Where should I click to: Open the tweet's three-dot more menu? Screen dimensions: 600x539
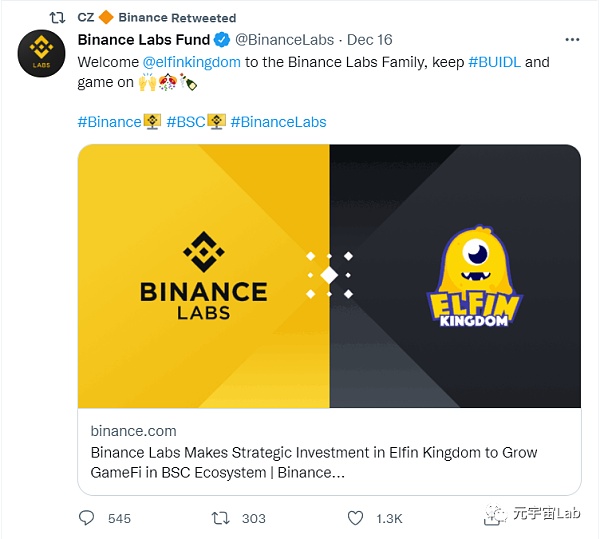(x=571, y=40)
